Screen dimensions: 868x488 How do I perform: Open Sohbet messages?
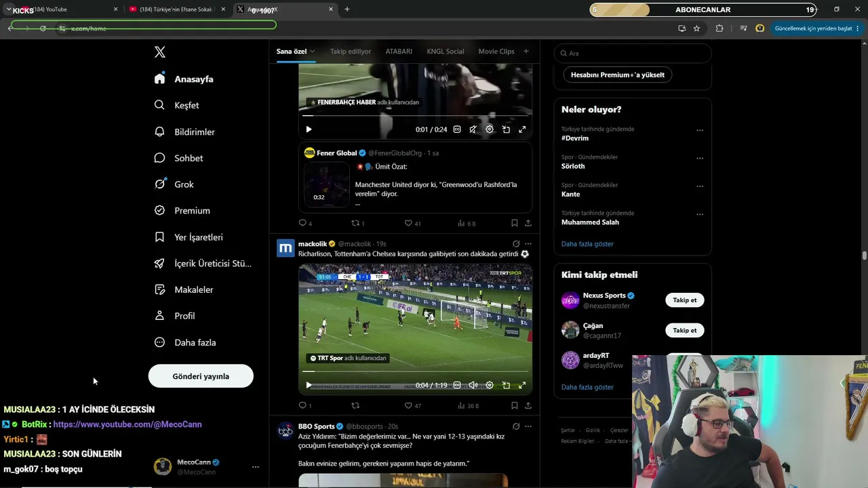178,158
